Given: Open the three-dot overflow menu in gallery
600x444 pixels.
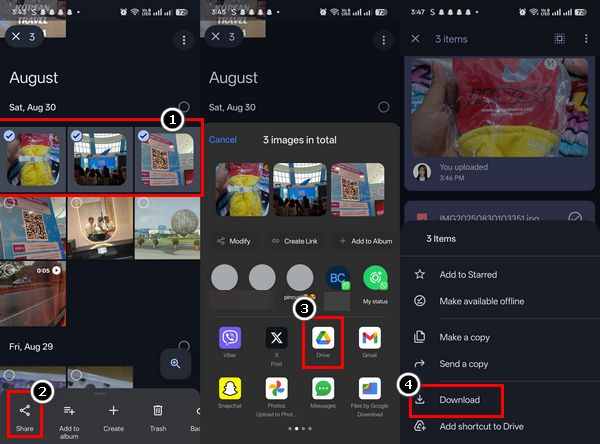Looking at the screenshot, I should [x=183, y=39].
